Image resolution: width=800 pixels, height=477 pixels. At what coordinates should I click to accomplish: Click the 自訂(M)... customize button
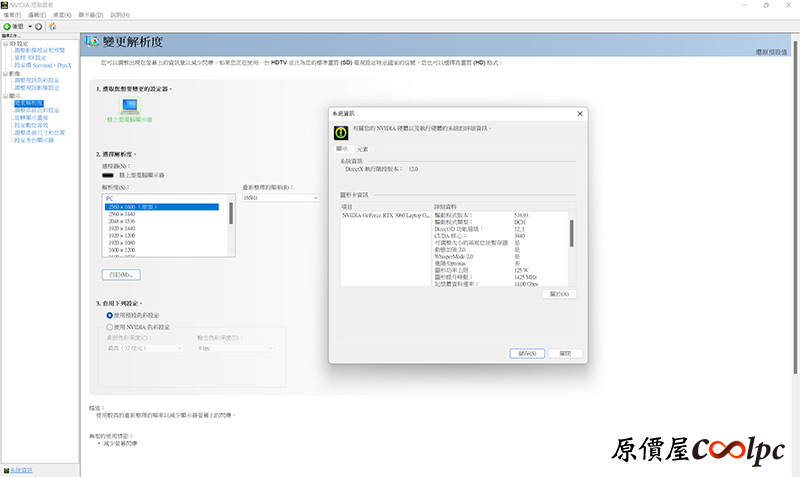point(121,274)
